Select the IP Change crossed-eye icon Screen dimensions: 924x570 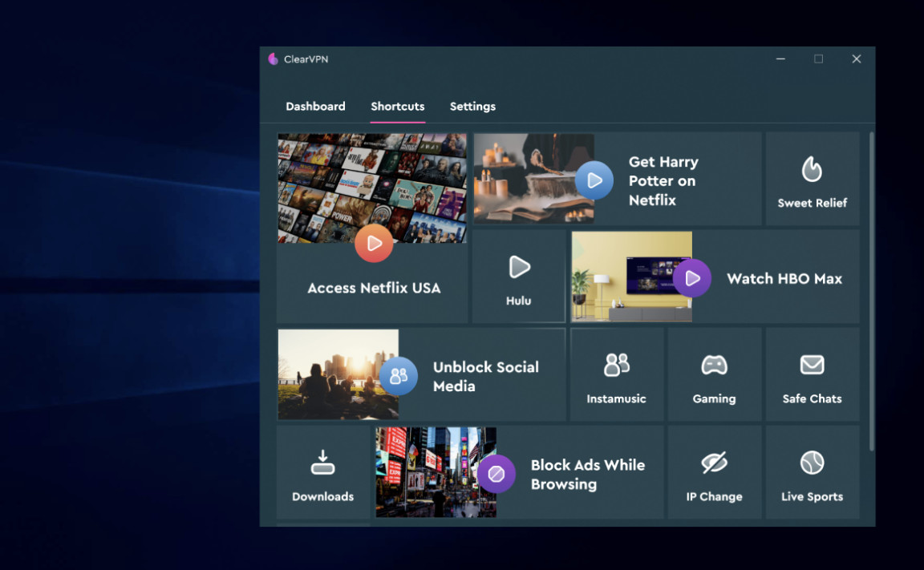point(714,463)
